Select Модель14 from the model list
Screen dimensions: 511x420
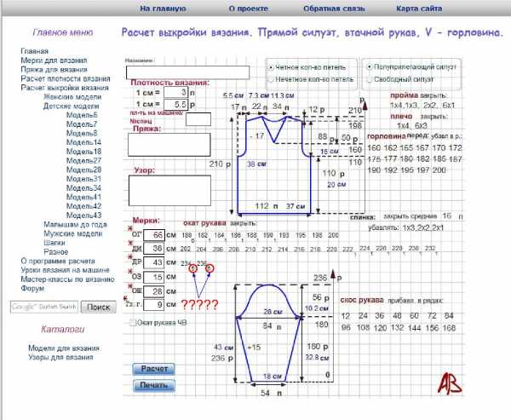[83, 142]
